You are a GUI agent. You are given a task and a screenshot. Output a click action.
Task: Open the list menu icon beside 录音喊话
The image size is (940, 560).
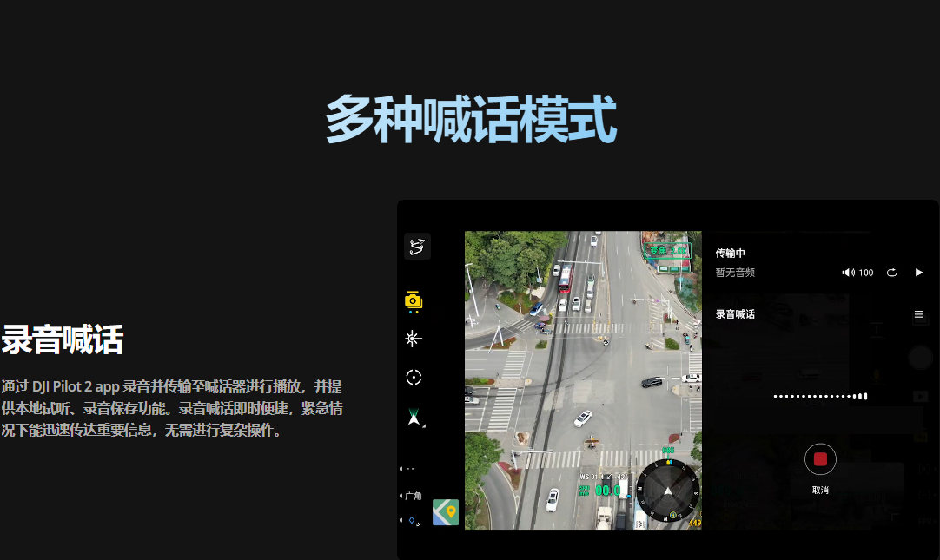(918, 314)
